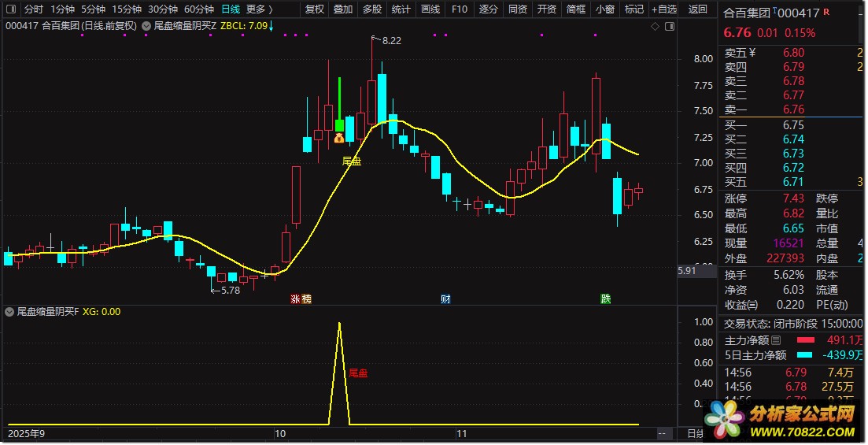Open the 复权 adjustment menu
Screen dimensions: 868x445
pyautogui.click(x=315, y=9)
